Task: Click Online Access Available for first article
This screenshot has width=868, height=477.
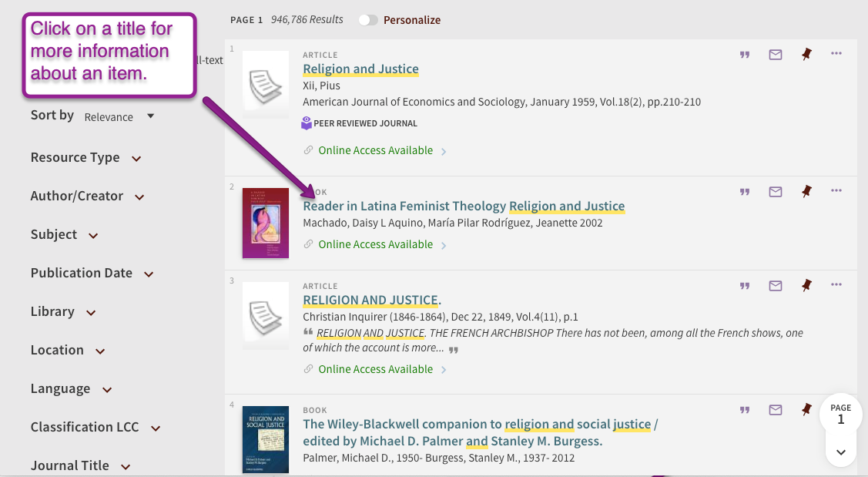Action: pyautogui.click(x=376, y=151)
